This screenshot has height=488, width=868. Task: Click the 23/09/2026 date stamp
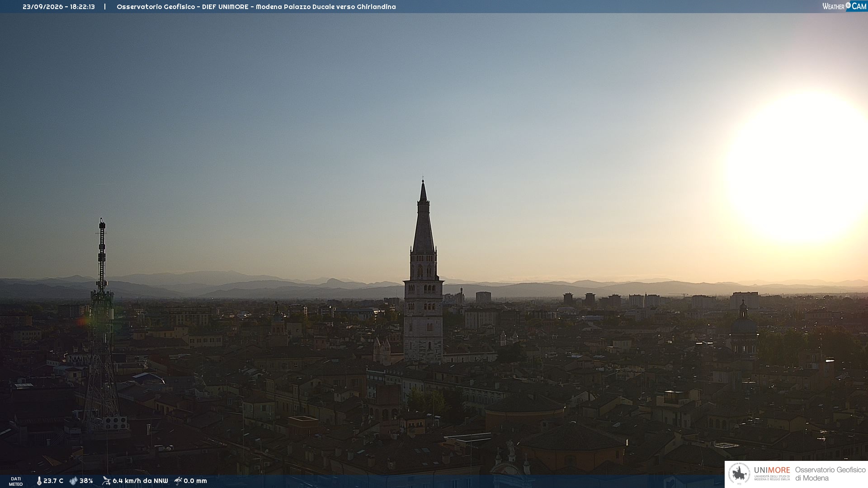tap(43, 7)
